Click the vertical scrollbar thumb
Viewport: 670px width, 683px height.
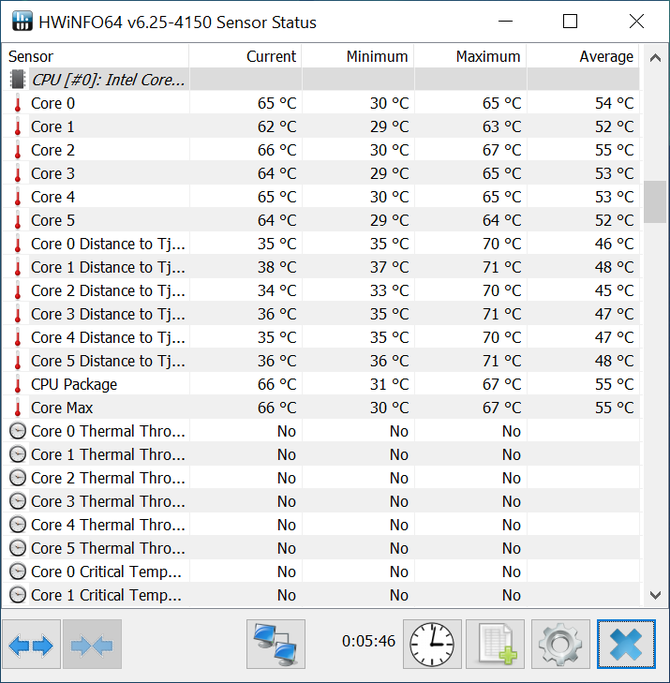(x=655, y=202)
